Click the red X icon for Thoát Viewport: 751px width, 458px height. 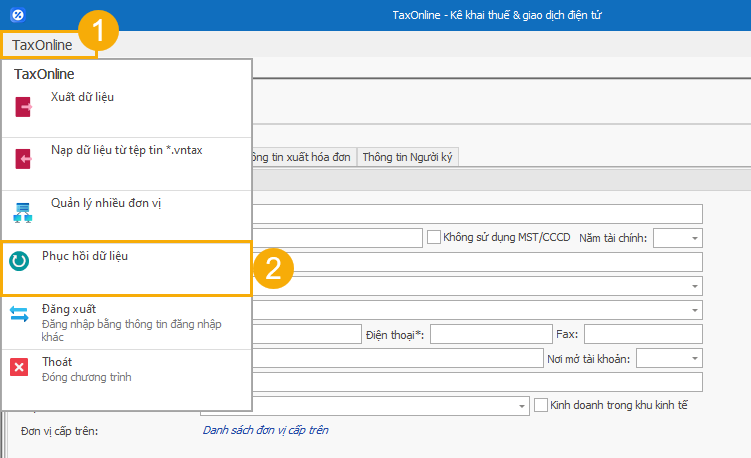click(19, 367)
